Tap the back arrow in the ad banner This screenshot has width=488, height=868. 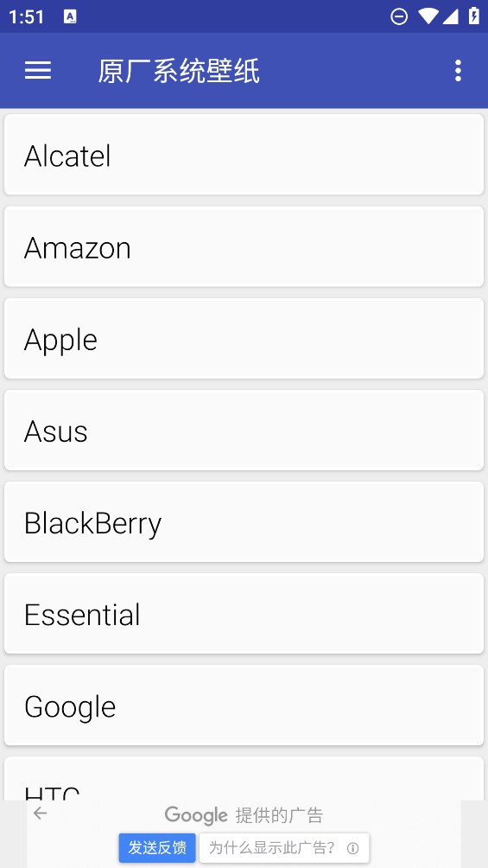pos(40,813)
